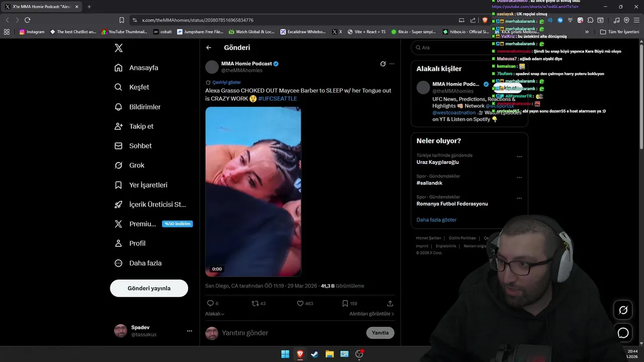Reply with the comment icon
Image resolution: width=644 pixels, height=362 pixels.
(210, 303)
